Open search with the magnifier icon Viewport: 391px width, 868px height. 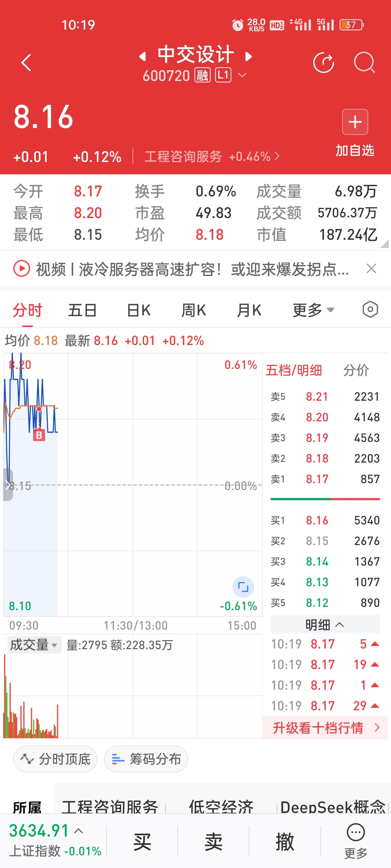tap(364, 63)
